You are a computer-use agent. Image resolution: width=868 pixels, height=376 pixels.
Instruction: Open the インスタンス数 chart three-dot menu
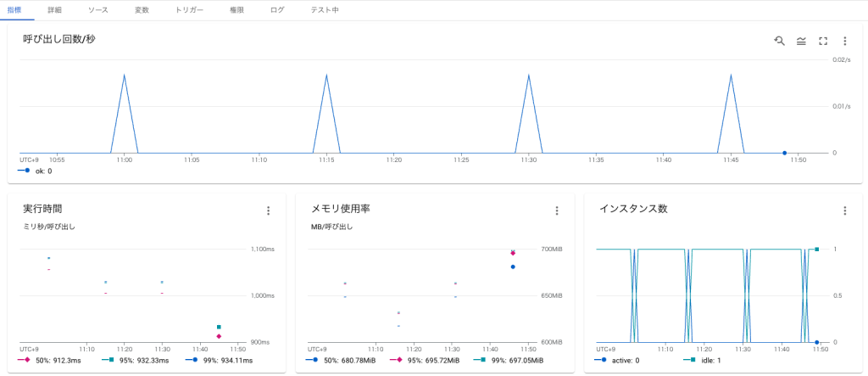(x=844, y=210)
